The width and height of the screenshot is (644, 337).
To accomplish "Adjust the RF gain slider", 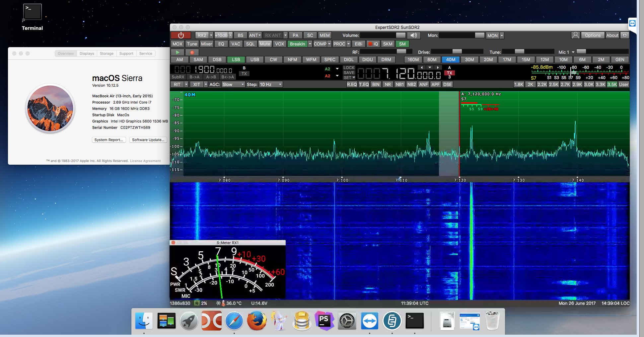I will click(x=386, y=51).
